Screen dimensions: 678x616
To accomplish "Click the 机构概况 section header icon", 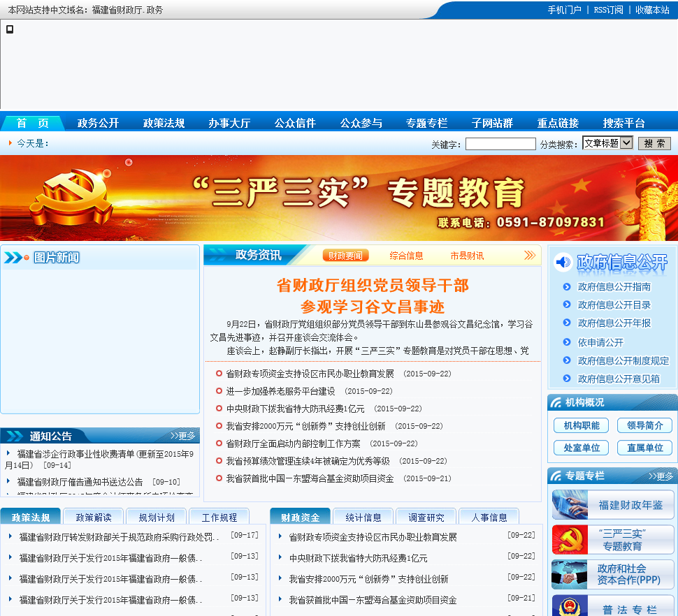I will coord(555,402).
